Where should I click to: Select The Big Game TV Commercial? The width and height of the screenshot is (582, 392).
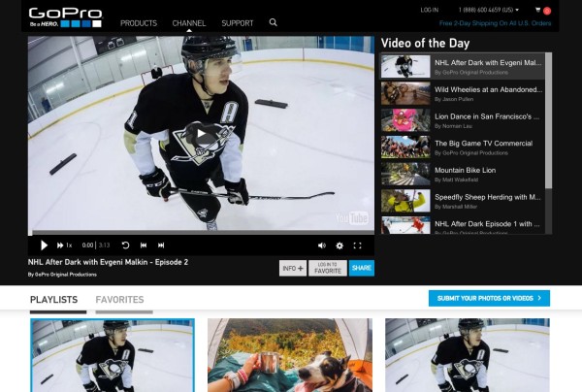click(x=463, y=147)
